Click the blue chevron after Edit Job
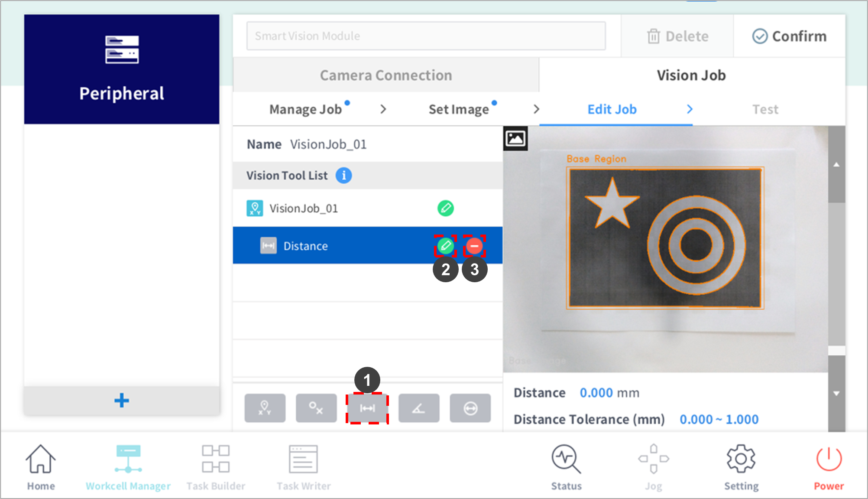The height and width of the screenshot is (499, 868). [x=690, y=109]
